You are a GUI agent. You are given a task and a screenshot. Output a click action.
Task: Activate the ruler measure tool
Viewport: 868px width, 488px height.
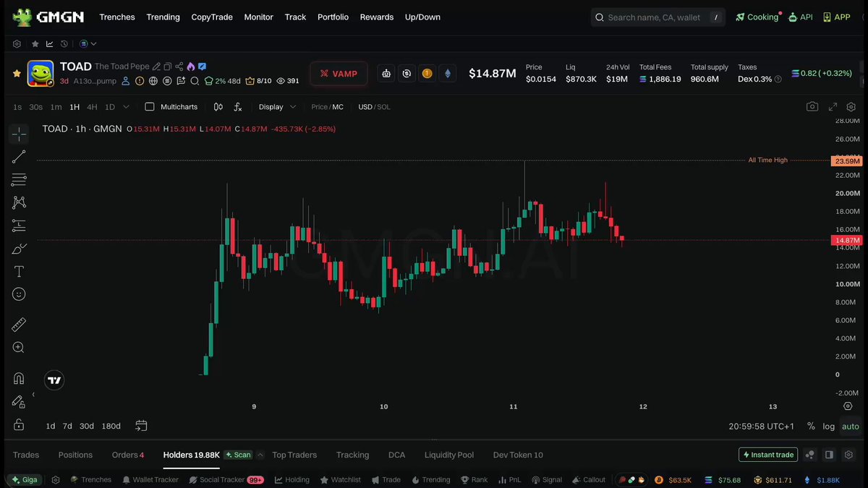tap(19, 325)
